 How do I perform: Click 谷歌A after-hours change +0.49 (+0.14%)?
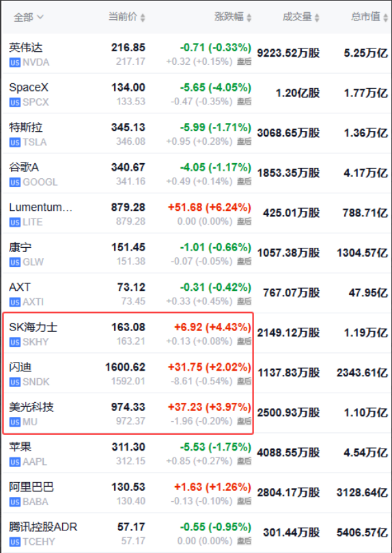pos(199,182)
